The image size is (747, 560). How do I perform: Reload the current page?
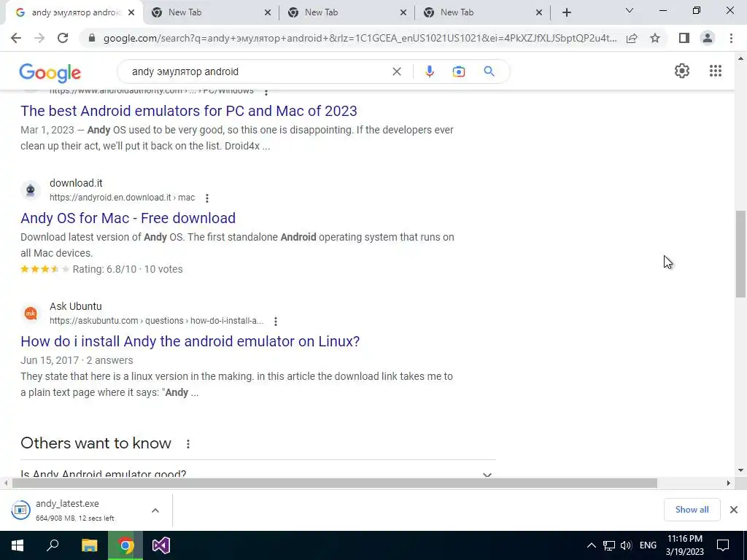63,38
